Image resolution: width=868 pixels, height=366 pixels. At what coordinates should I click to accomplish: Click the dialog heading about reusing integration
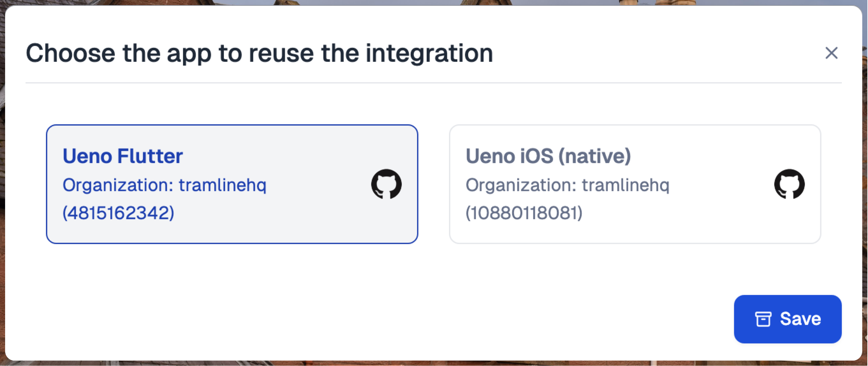(x=259, y=53)
